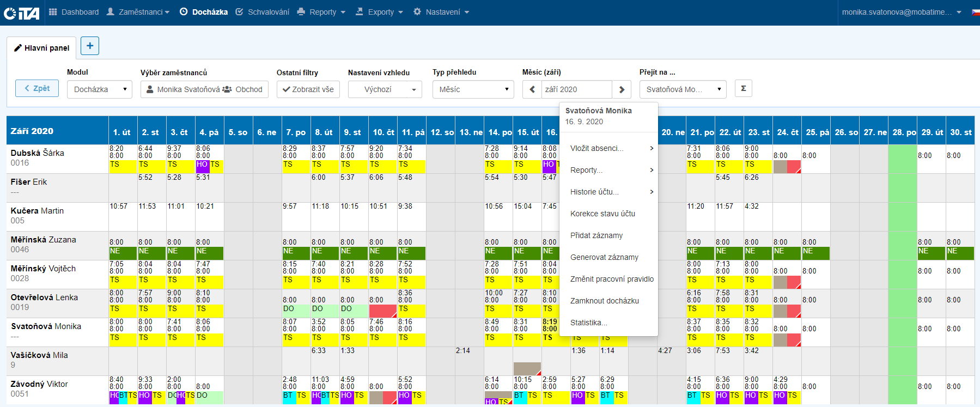The image size is (980, 407).
Task: Select Vložit absenci in context menu
Action: [x=596, y=148]
